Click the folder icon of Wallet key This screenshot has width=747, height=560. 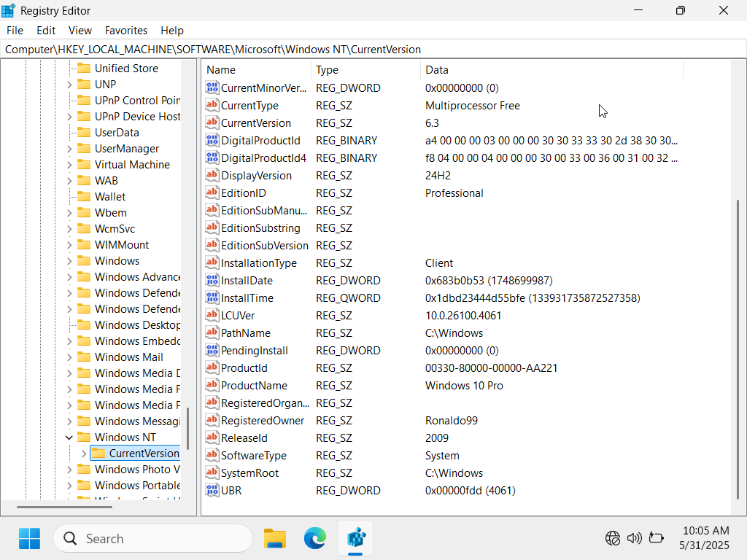[x=84, y=197]
